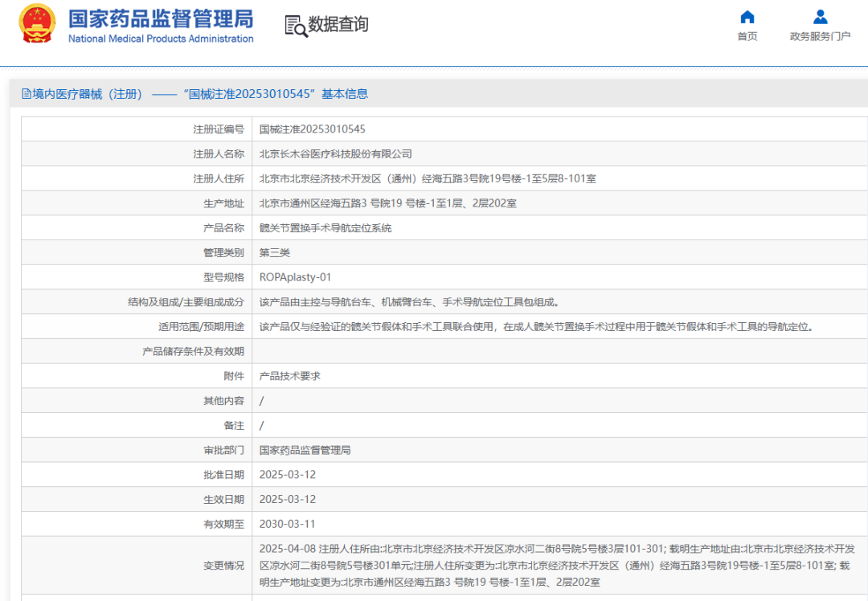Click the data query magnifier icon

pyautogui.click(x=296, y=26)
